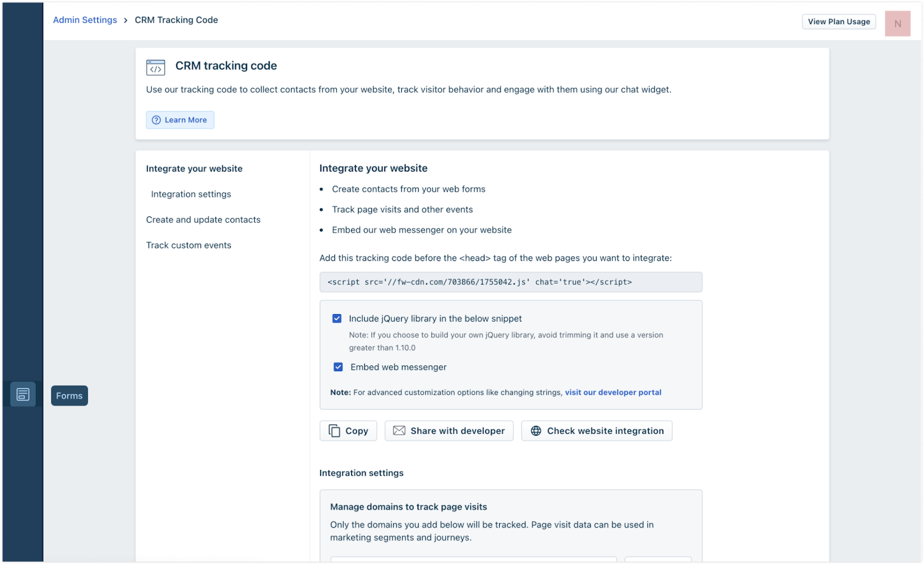Click Check website integration button
This screenshot has width=924, height=564.
(x=597, y=431)
